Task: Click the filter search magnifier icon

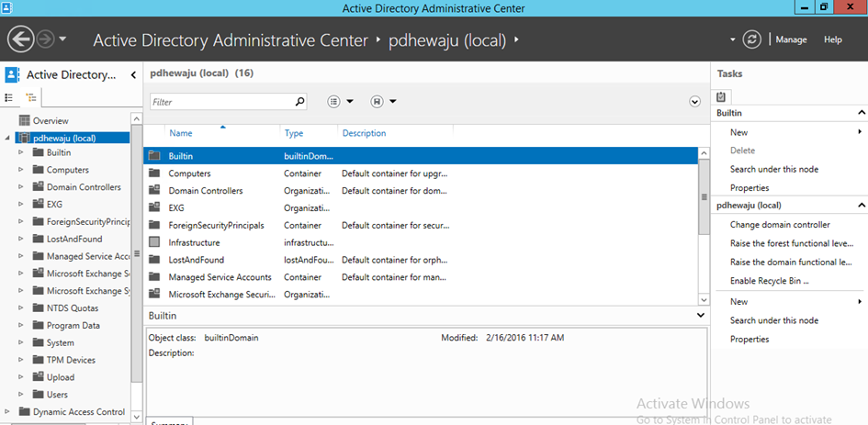Action: point(299,101)
